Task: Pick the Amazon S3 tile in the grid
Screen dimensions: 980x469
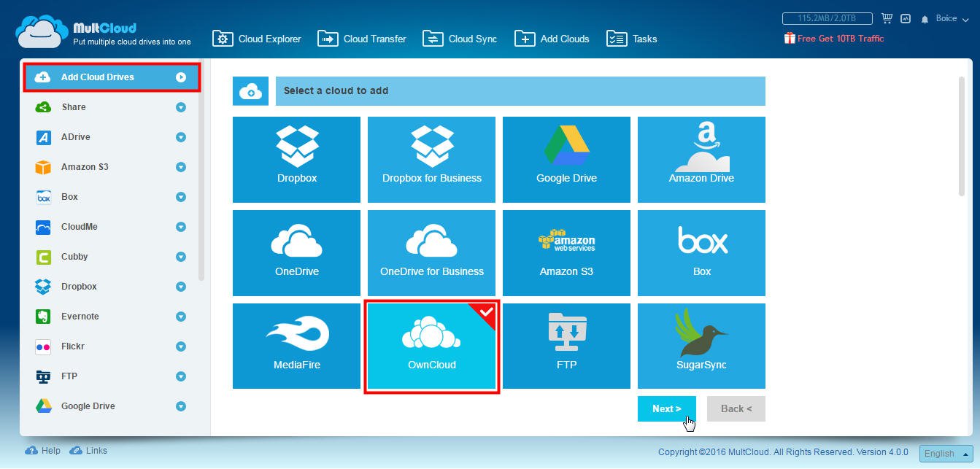Action: (x=566, y=253)
